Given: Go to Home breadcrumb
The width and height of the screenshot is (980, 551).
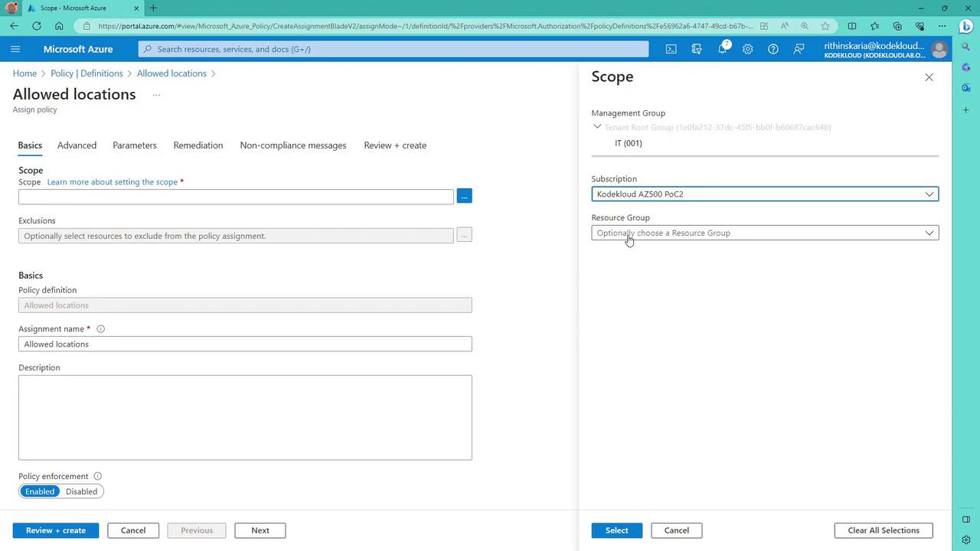Looking at the screenshot, I should (x=24, y=73).
